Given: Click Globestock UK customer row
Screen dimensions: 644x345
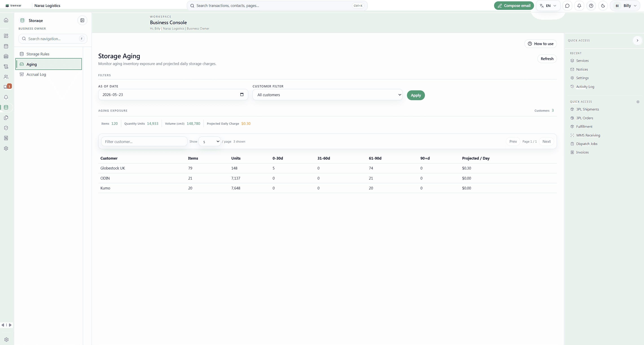Looking at the screenshot, I should [327, 168].
